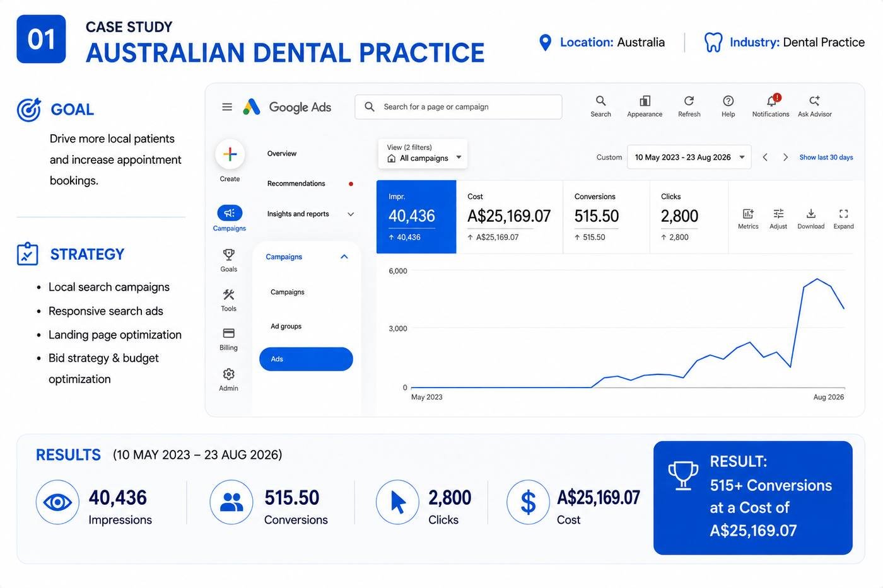This screenshot has height=588, width=883.
Task: Go to next date period
Action: click(785, 158)
